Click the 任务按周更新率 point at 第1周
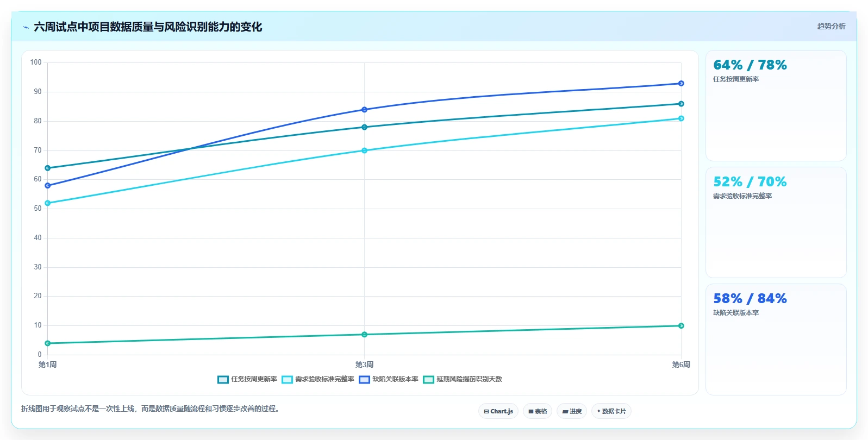 [x=48, y=168]
